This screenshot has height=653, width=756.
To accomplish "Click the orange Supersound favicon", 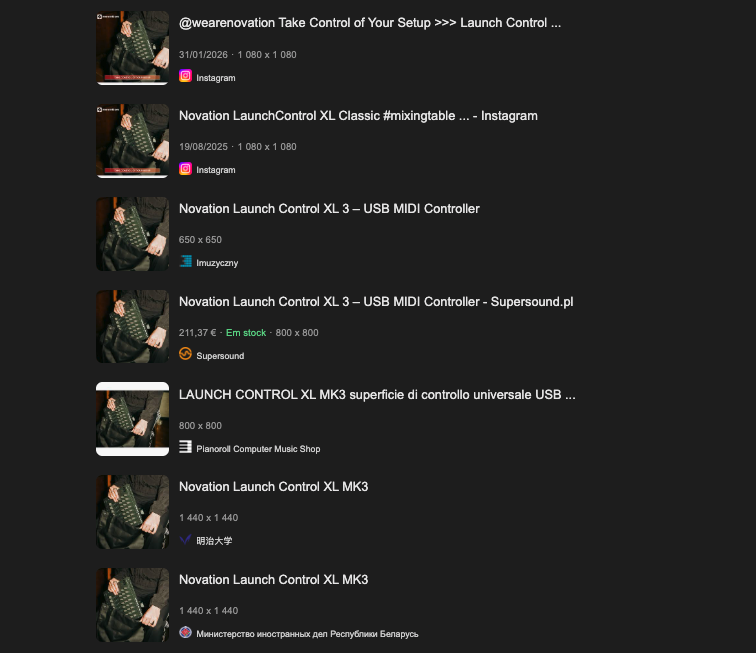I will point(185,354).
